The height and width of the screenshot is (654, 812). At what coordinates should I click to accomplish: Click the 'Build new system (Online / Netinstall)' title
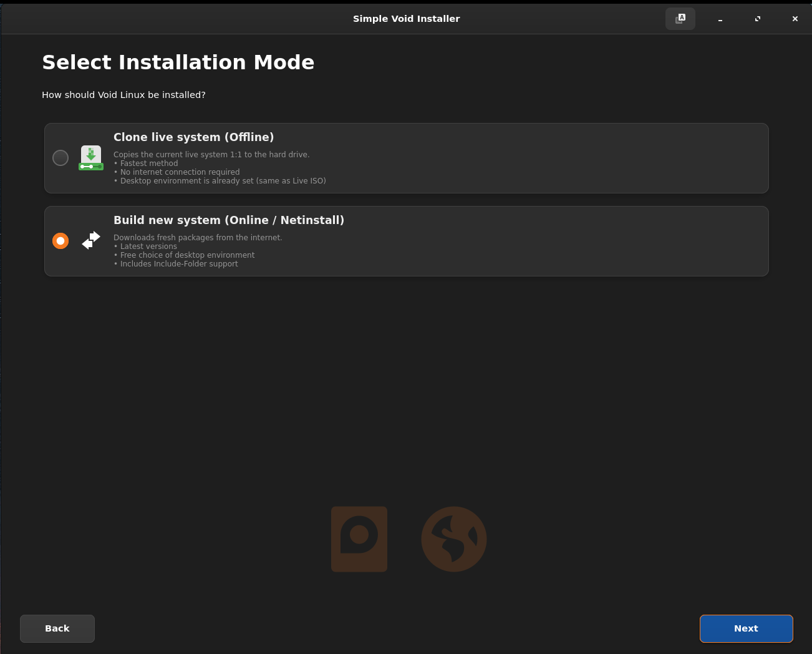coord(229,220)
